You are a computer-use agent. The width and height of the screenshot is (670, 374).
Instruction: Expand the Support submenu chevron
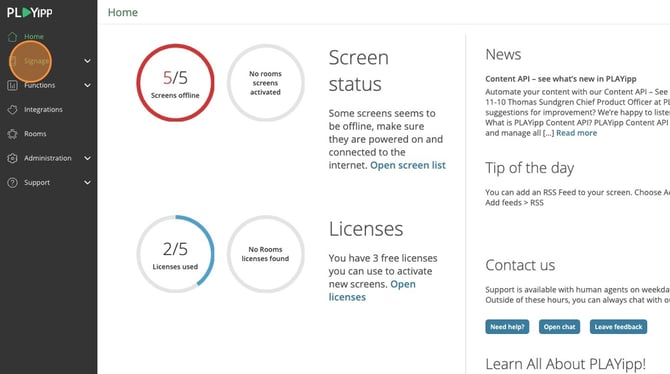point(87,183)
